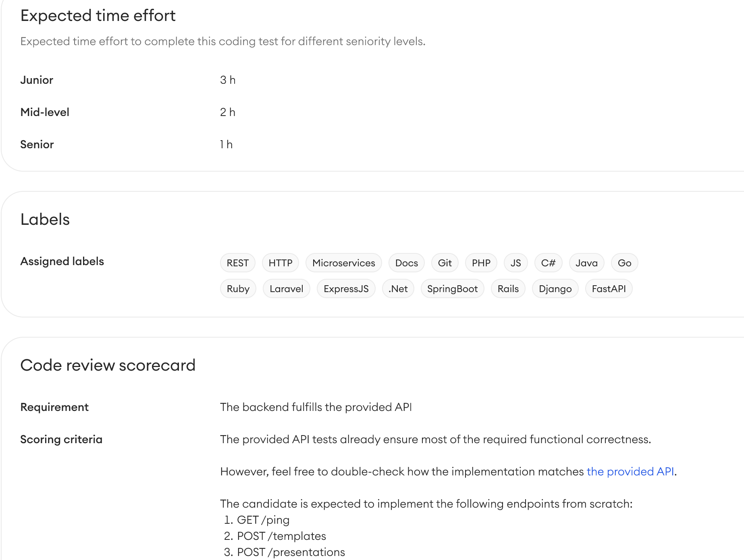Select the Rails label chip

pyautogui.click(x=508, y=289)
